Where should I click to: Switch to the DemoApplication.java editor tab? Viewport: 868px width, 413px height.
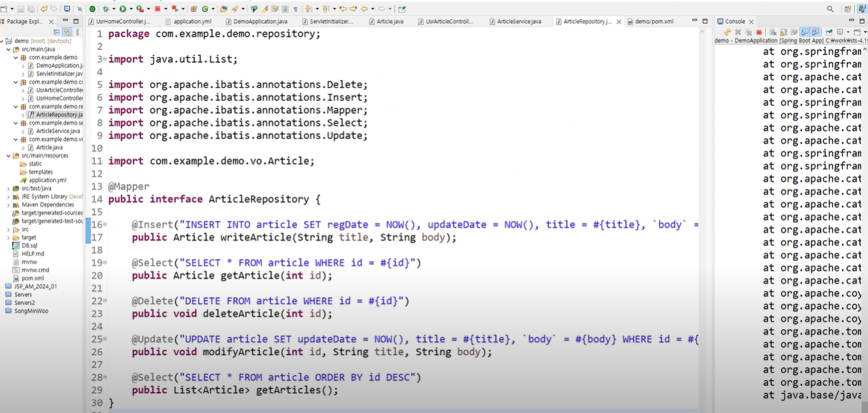tap(255, 22)
